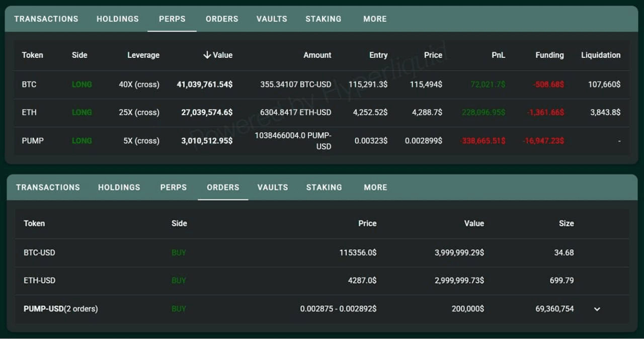Sort open orders by the Size column header
The height and width of the screenshot is (339, 644).
coord(566,223)
